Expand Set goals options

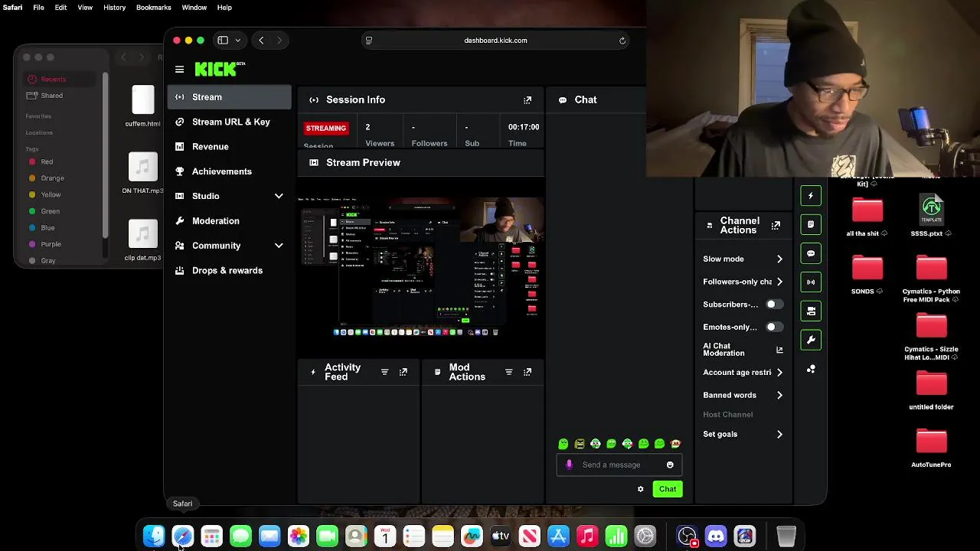click(x=779, y=435)
